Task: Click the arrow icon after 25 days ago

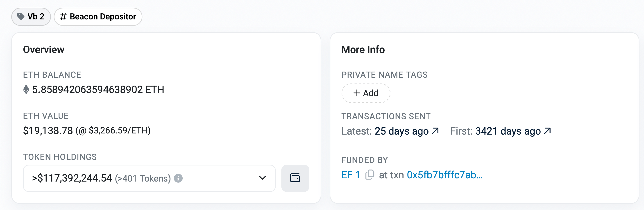Action: click(435, 131)
